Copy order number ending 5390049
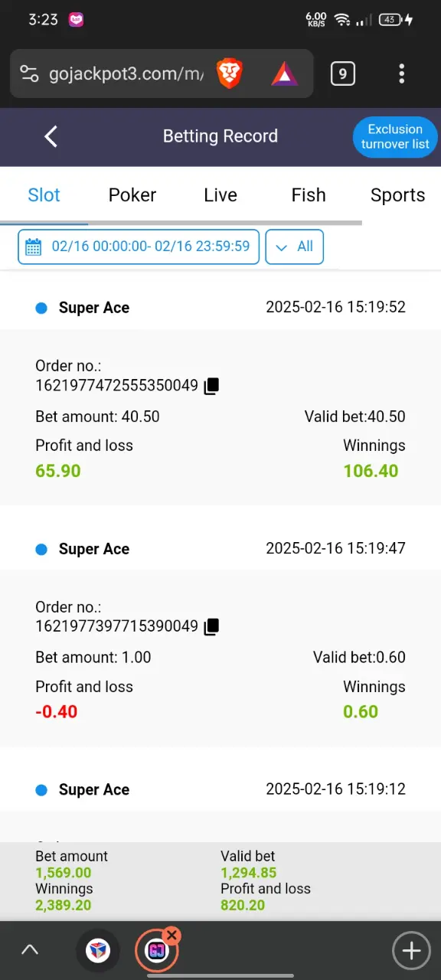441x980 pixels. [211, 626]
